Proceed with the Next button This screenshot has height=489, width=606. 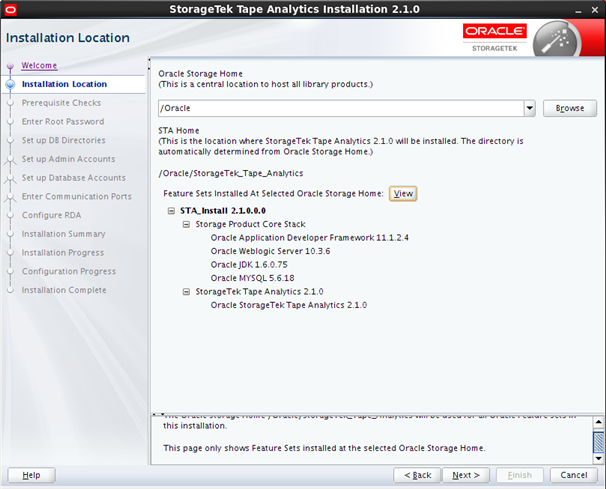tap(466, 475)
